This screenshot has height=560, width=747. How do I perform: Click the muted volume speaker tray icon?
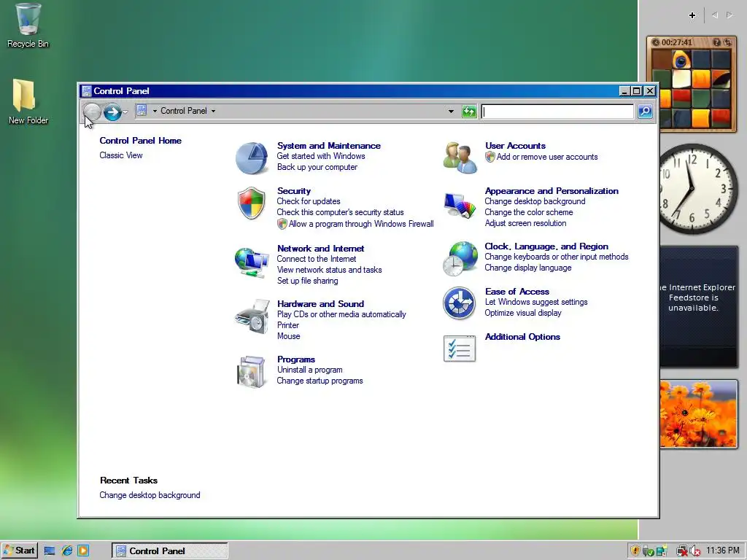(695, 551)
